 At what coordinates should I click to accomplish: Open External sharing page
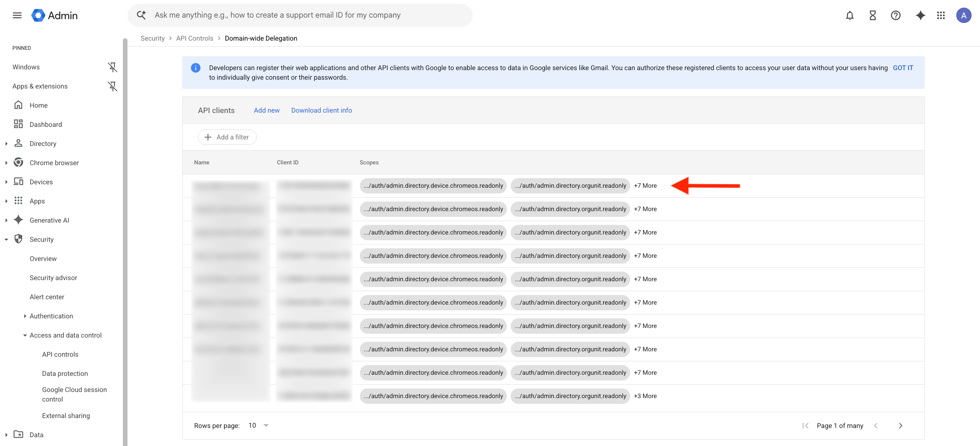click(66, 416)
